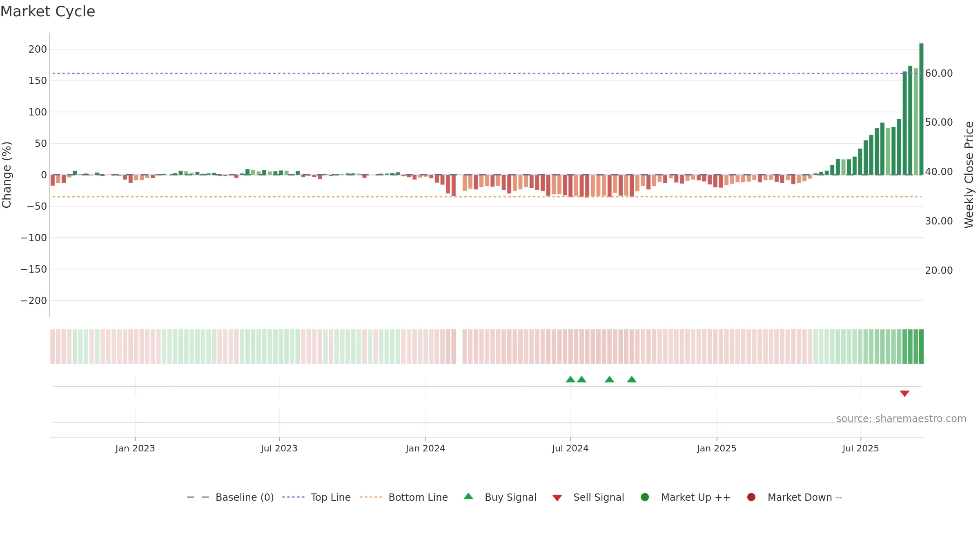
Task: Click the Jan 2025 axis label
Action: pos(717,449)
